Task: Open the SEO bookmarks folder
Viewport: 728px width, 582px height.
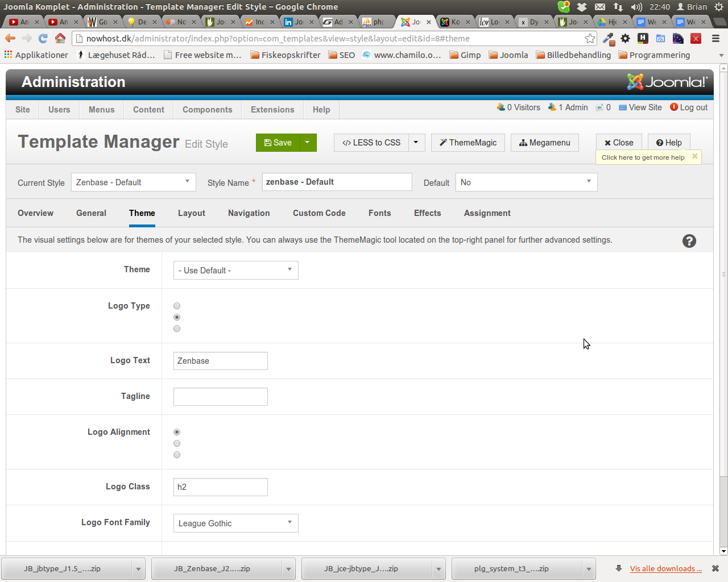Action: pos(341,55)
